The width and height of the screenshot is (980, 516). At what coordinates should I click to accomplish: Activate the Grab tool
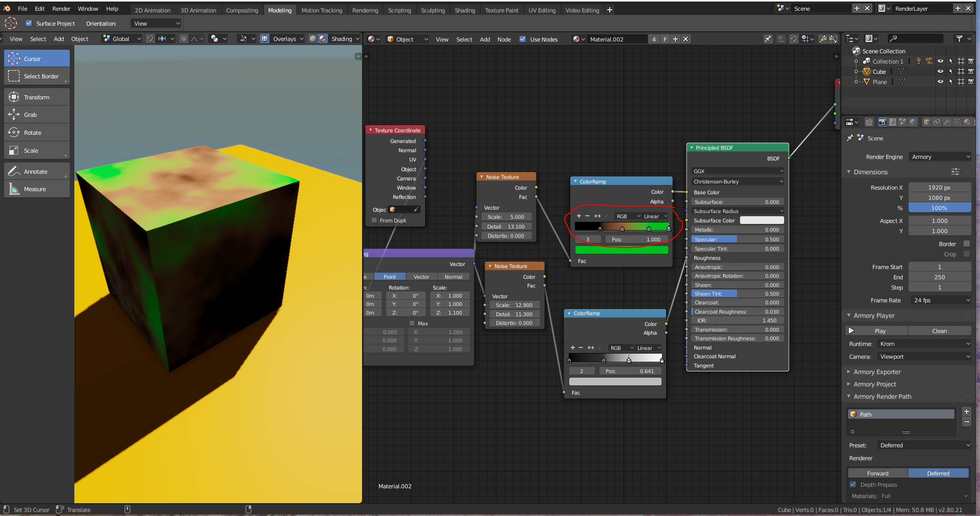(x=37, y=115)
